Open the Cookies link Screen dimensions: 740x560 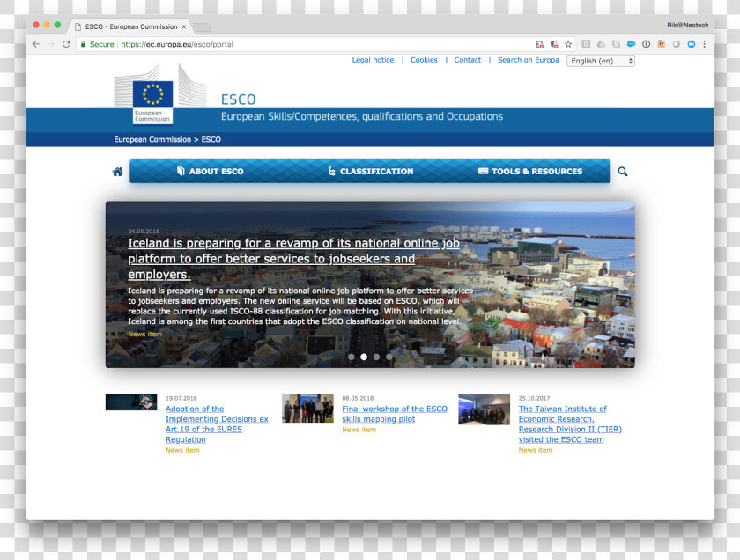[424, 60]
